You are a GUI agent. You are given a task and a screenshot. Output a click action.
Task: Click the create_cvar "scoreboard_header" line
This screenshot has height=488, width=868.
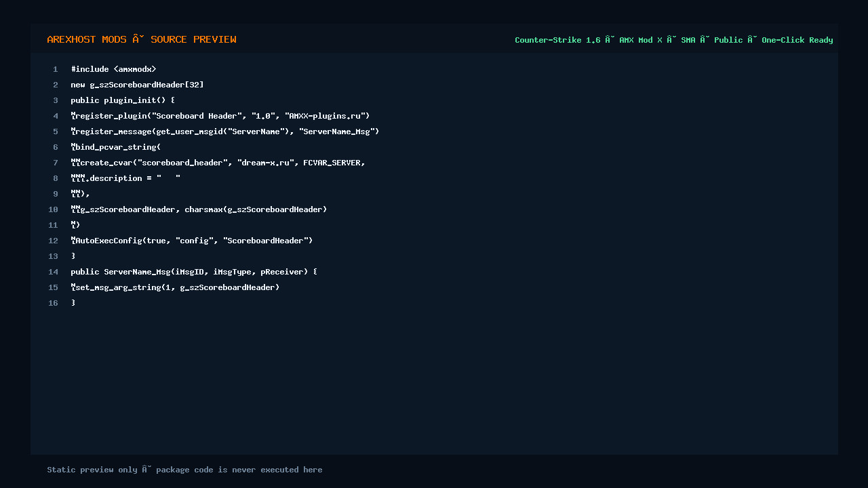click(218, 163)
